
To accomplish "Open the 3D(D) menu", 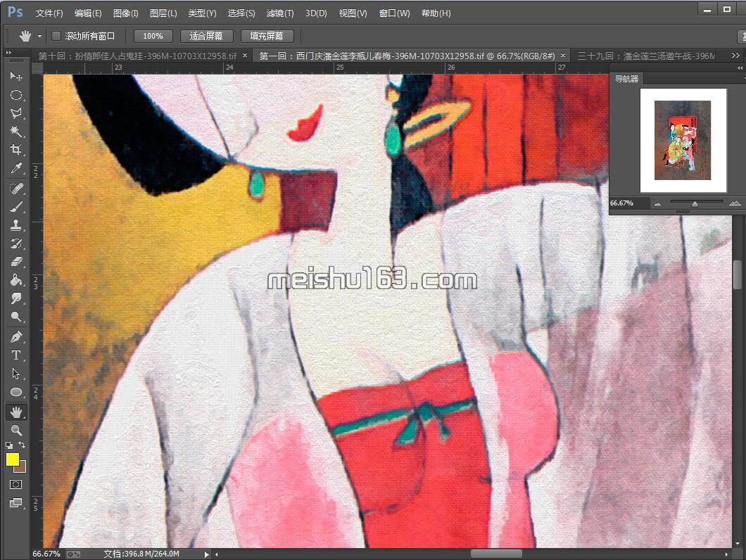I will pos(316,13).
